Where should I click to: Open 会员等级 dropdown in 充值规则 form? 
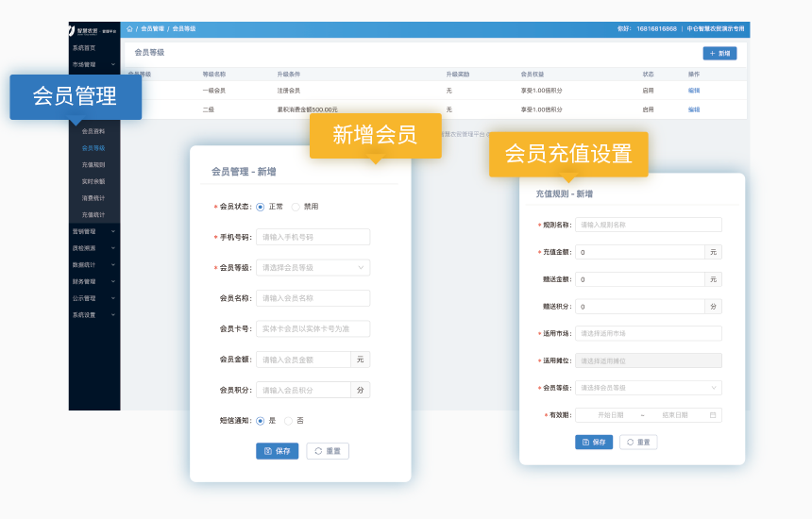pos(648,388)
